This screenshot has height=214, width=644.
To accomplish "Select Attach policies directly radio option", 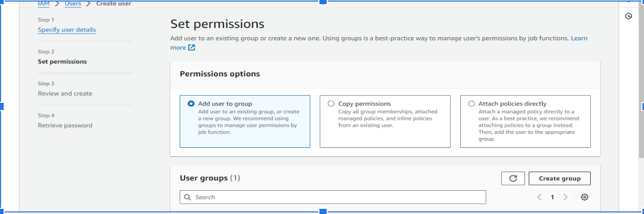I will click(x=471, y=103).
